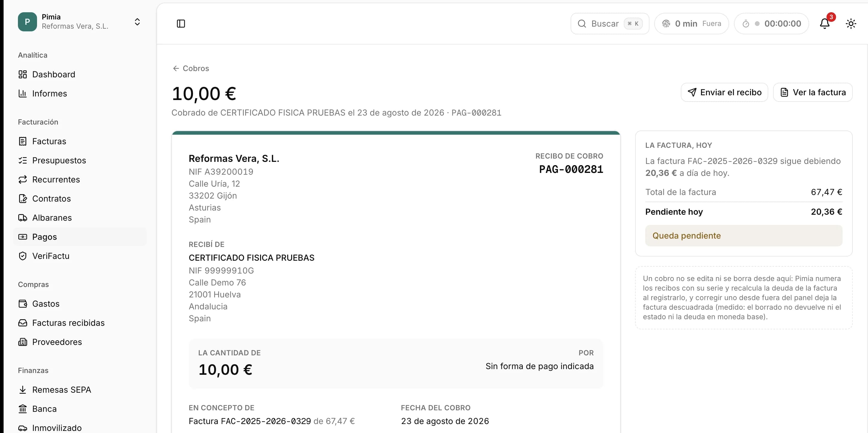Click the Presupuestos checklist icon
The width and height of the screenshot is (868, 433).
click(x=23, y=160)
